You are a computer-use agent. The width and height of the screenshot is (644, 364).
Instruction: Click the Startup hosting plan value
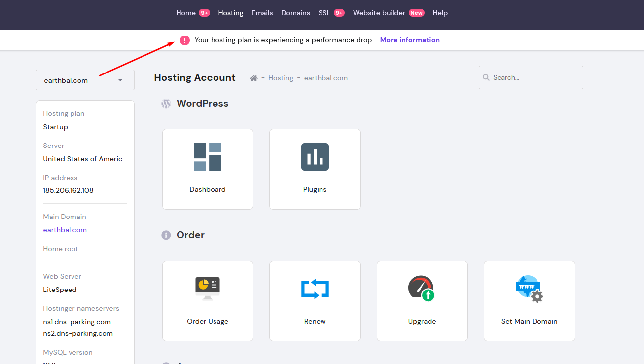click(x=55, y=127)
